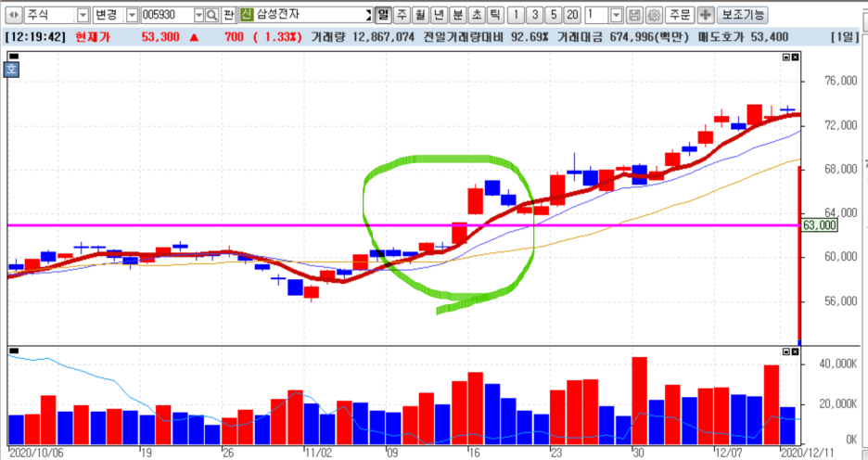
Task: Click the [12:19:42] timestamp
Action: [x=35, y=37]
